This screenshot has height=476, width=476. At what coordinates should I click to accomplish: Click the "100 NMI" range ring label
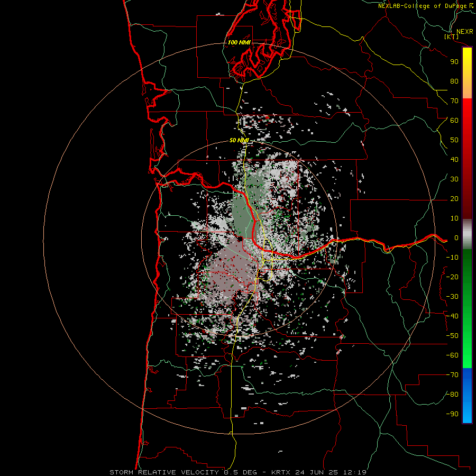[239, 42]
